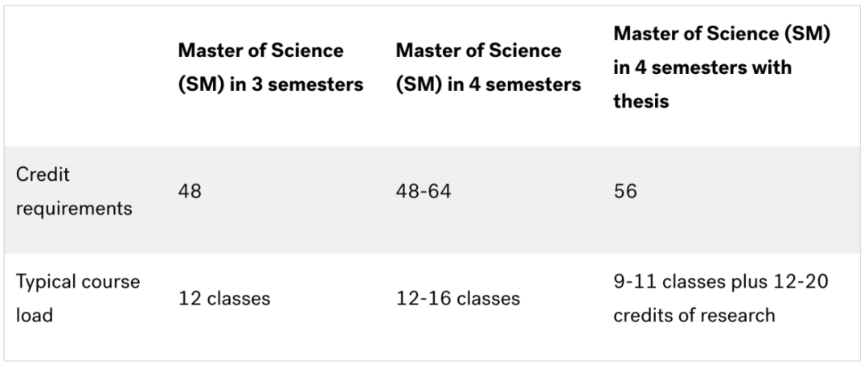Select the '12-16 classes' cell
868x368 pixels.
(x=458, y=299)
